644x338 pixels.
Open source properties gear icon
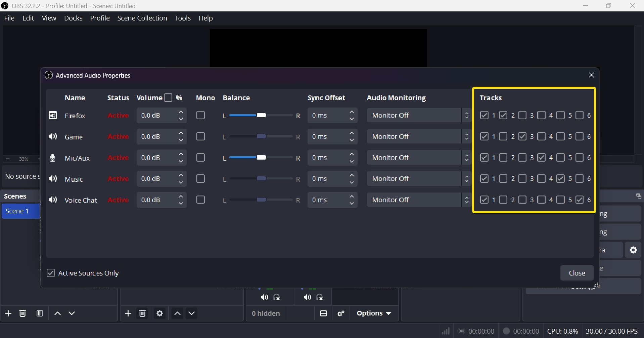(160, 313)
